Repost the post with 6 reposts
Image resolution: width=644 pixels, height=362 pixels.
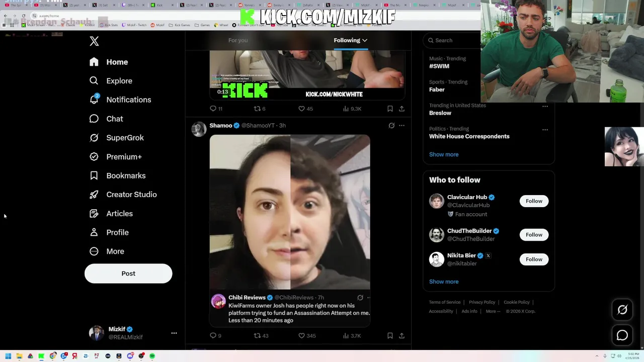point(259,109)
